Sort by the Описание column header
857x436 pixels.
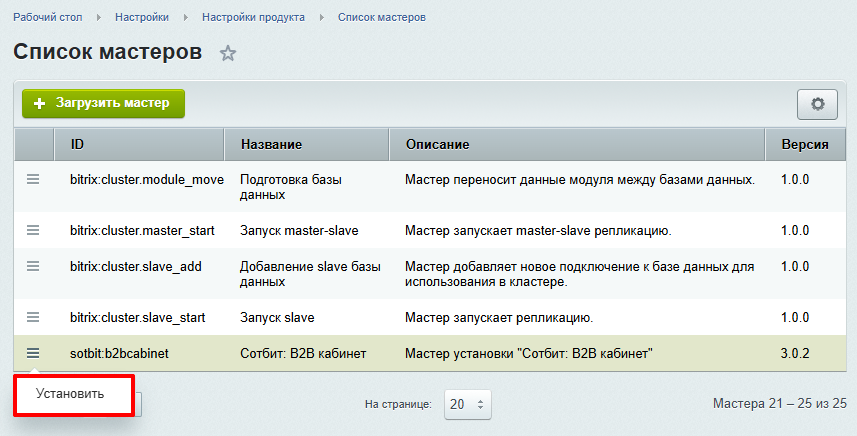coord(577,145)
